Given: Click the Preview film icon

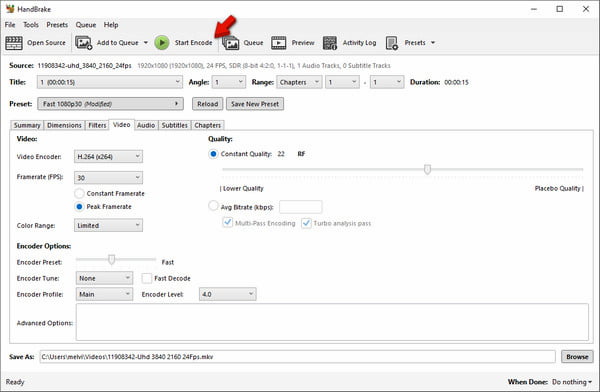Looking at the screenshot, I should 279,43.
